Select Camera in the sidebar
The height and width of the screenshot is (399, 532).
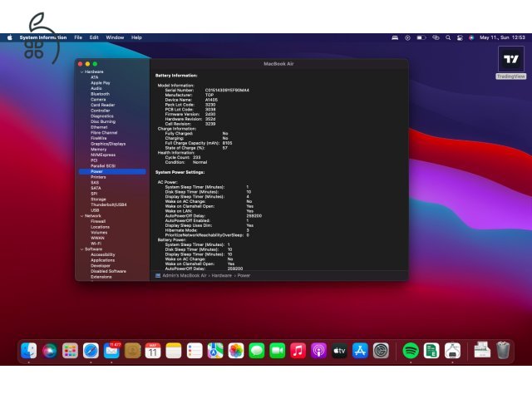(98, 100)
